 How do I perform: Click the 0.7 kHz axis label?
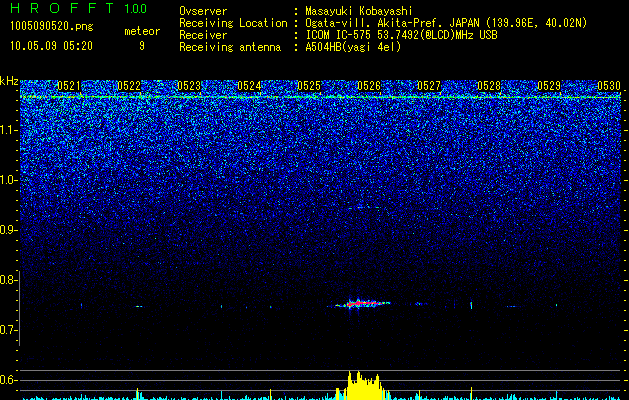[9, 330]
